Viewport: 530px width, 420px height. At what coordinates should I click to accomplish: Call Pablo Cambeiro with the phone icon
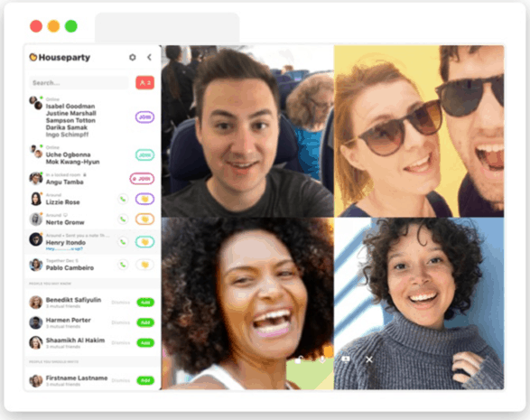[123, 265]
